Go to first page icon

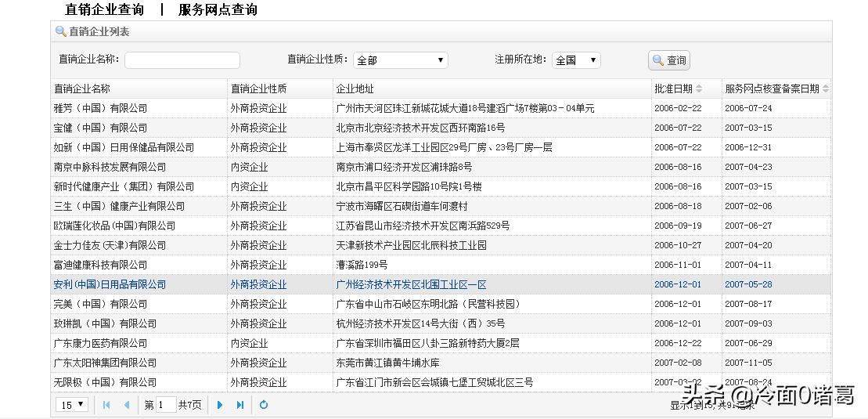coord(107,405)
